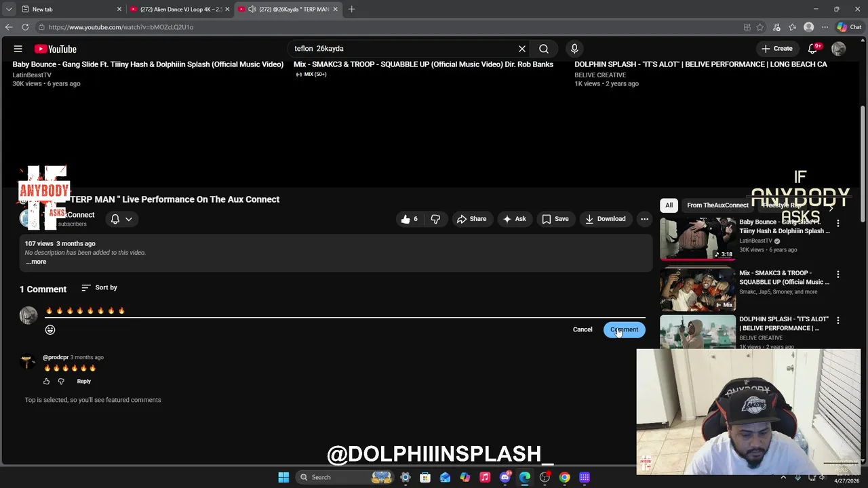Open the Copilot Chat button in Edge
The image size is (868, 488).
[849, 27]
